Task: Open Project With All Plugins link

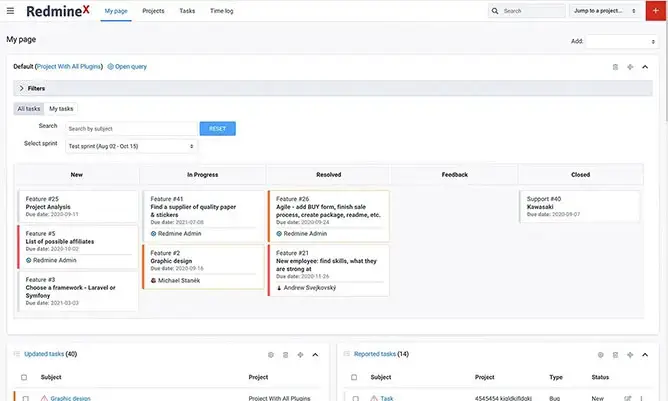Action: pyautogui.click(x=69, y=66)
